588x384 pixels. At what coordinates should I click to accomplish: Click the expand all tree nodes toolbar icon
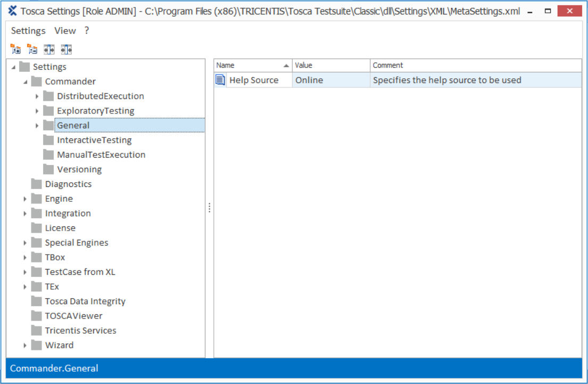[x=15, y=50]
